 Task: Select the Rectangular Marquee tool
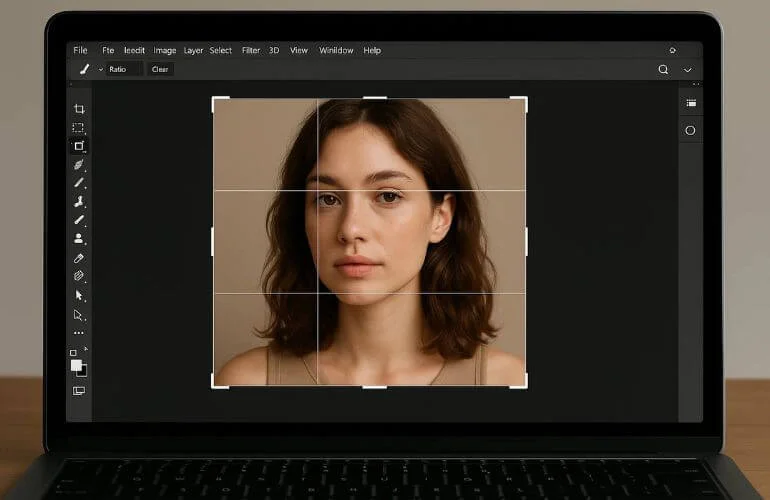[x=79, y=128]
